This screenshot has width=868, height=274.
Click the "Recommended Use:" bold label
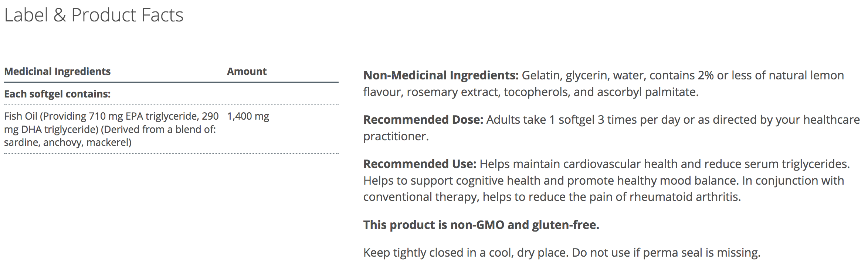pyautogui.click(x=420, y=164)
